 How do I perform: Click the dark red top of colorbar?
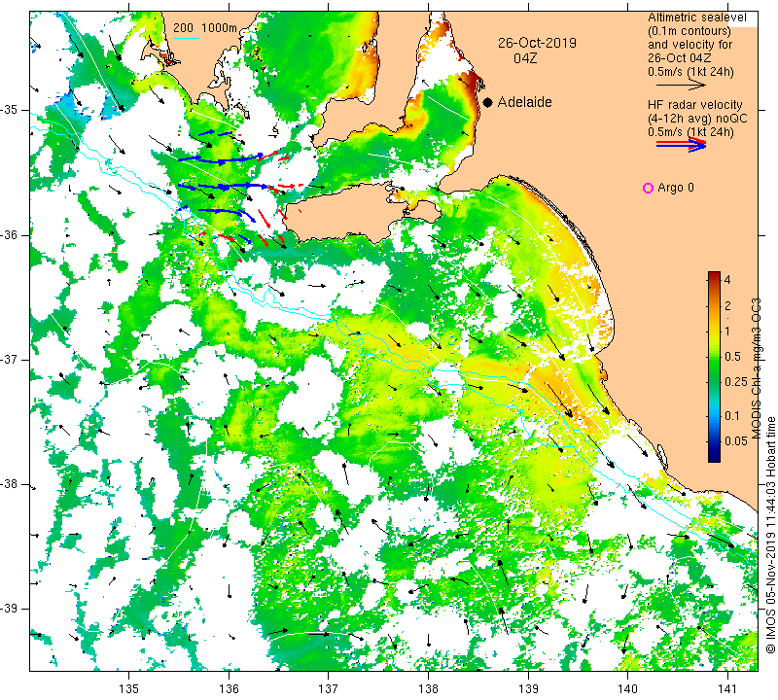[714, 274]
